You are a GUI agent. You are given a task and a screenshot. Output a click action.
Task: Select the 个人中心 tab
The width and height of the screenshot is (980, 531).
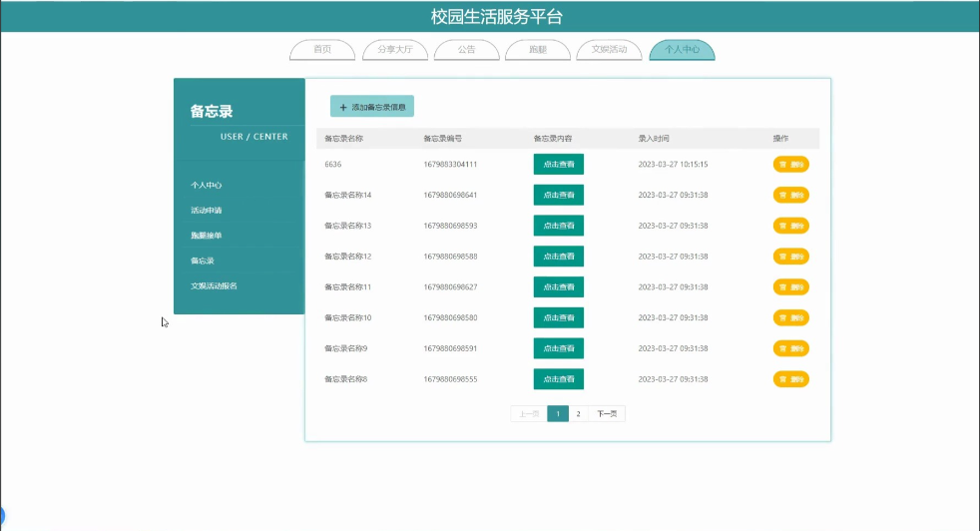(x=682, y=50)
